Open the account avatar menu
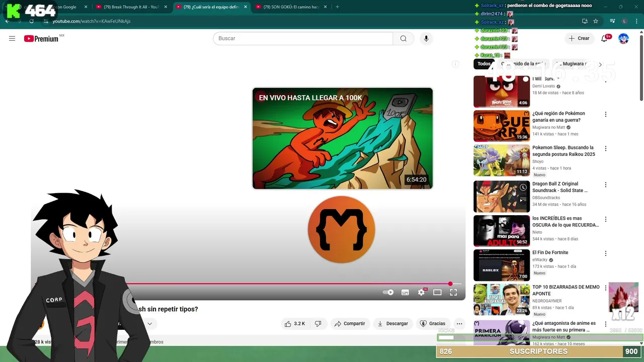 623,39
